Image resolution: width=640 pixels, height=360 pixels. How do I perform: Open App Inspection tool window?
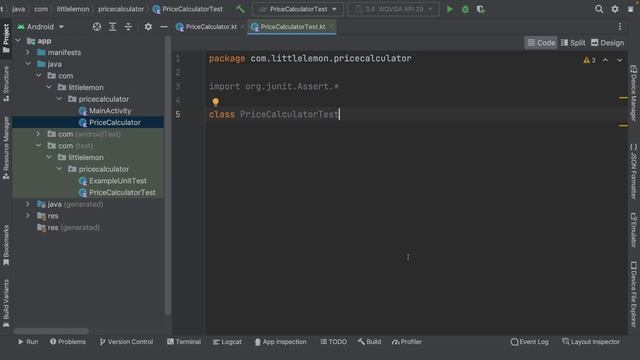280,342
